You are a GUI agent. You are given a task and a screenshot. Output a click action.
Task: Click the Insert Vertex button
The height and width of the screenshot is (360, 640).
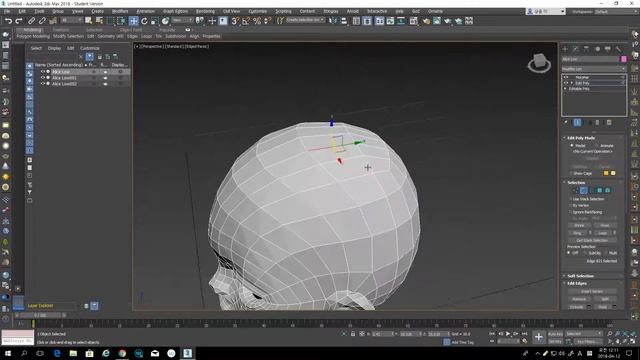[x=592, y=291]
